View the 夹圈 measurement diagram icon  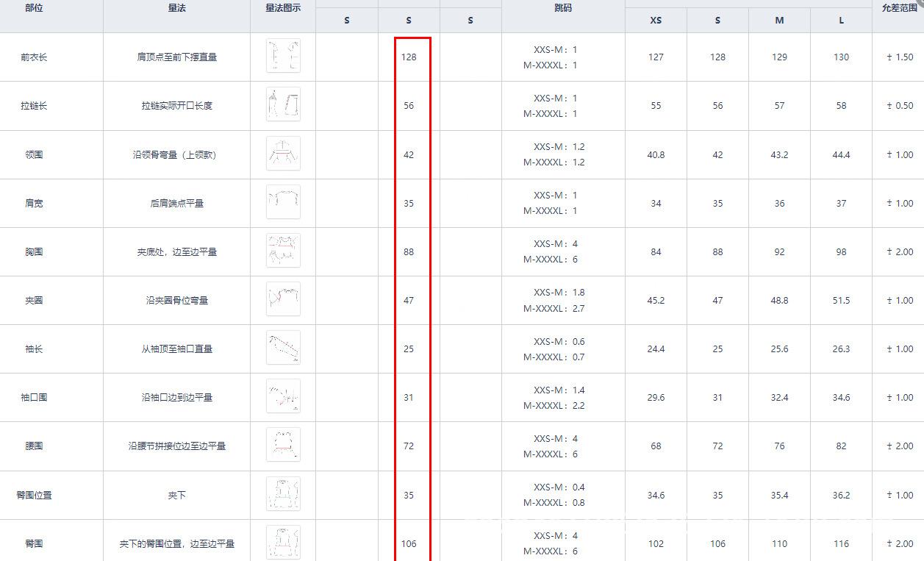(x=283, y=300)
